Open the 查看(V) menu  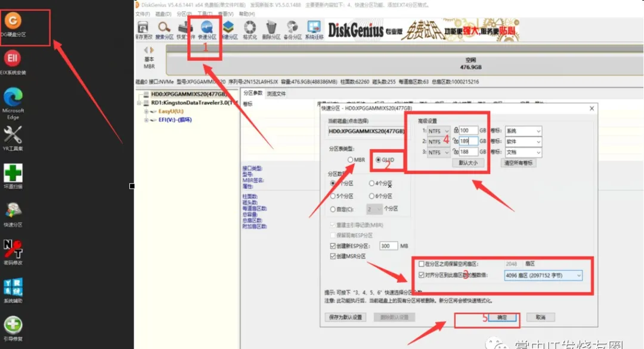[x=226, y=14]
